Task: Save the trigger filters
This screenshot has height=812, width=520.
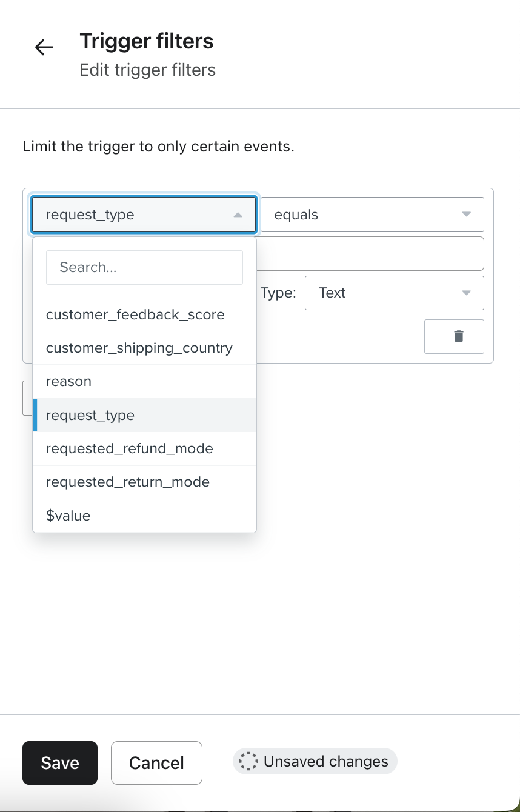Action: click(60, 763)
